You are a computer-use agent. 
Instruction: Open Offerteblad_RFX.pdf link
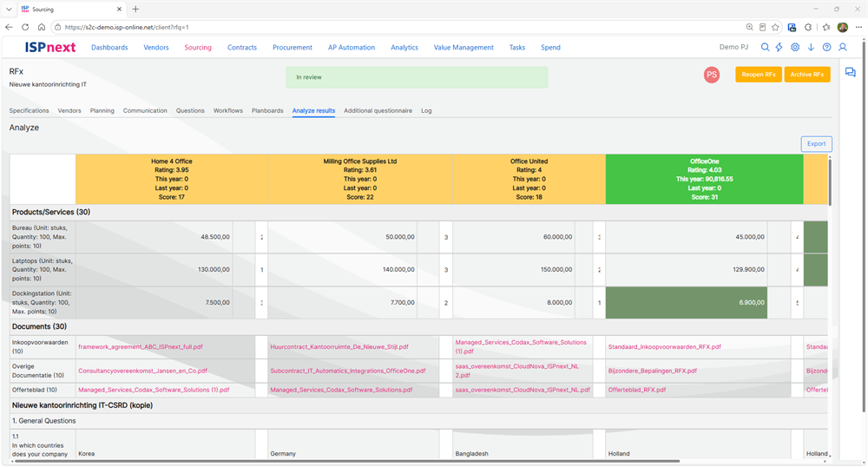point(637,390)
